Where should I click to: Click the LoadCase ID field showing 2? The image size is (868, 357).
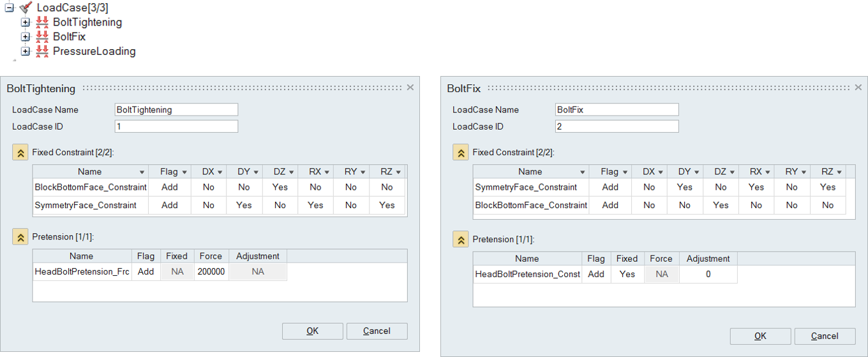click(x=617, y=126)
